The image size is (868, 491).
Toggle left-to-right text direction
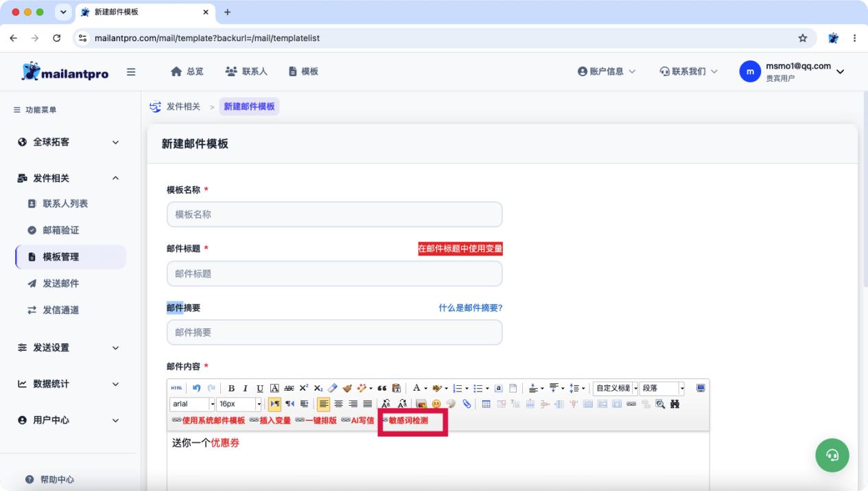point(274,404)
